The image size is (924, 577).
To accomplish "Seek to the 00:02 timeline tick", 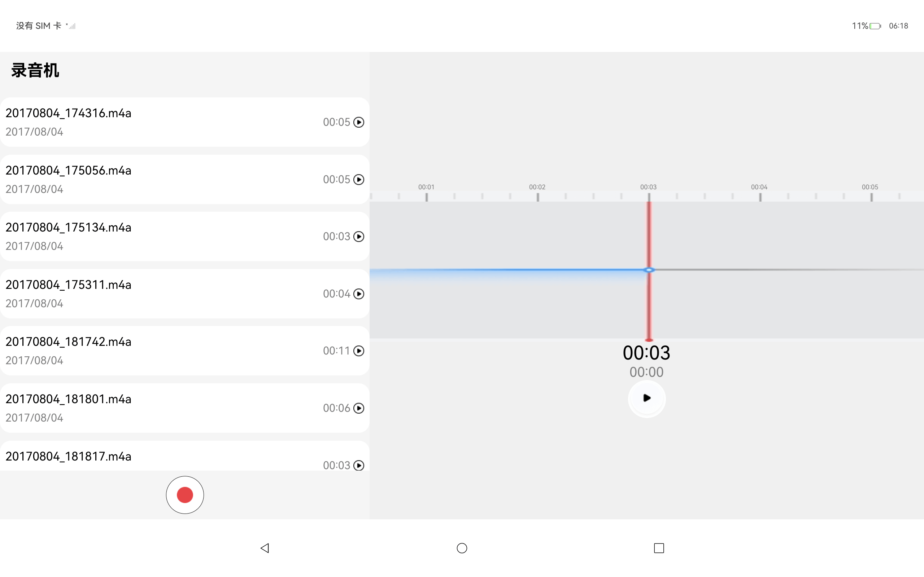I will click(x=537, y=187).
